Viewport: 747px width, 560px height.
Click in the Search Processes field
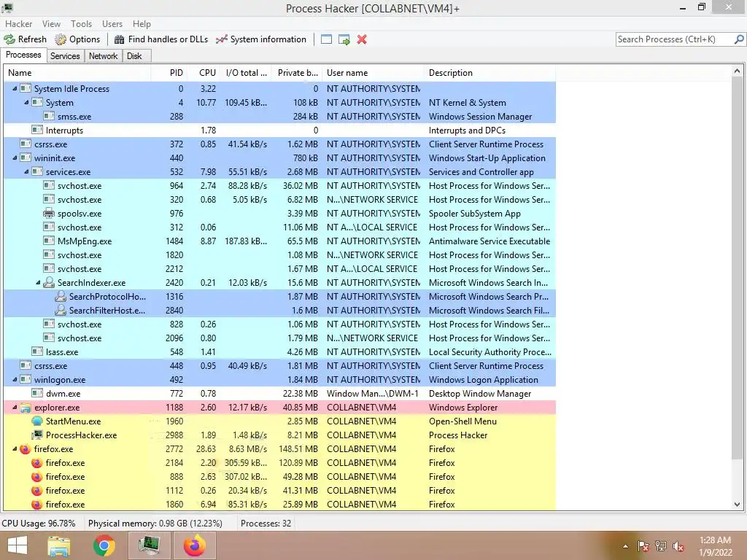click(x=675, y=39)
